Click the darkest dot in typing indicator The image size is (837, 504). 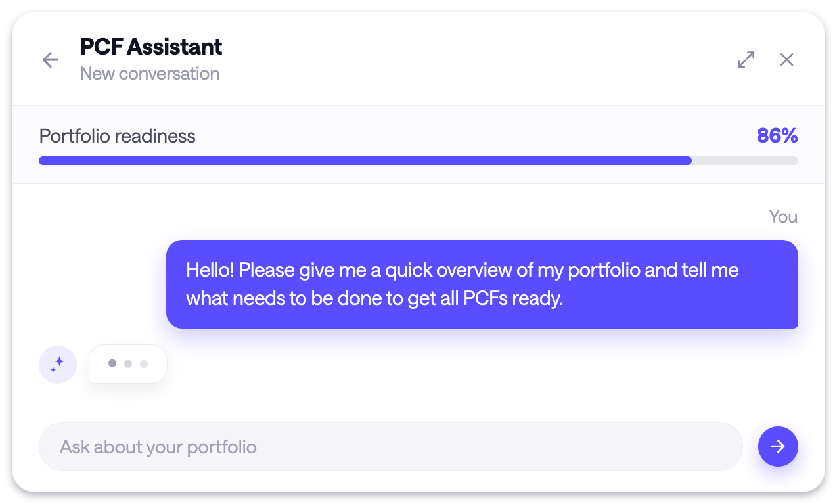pyautogui.click(x=112, y=363)
